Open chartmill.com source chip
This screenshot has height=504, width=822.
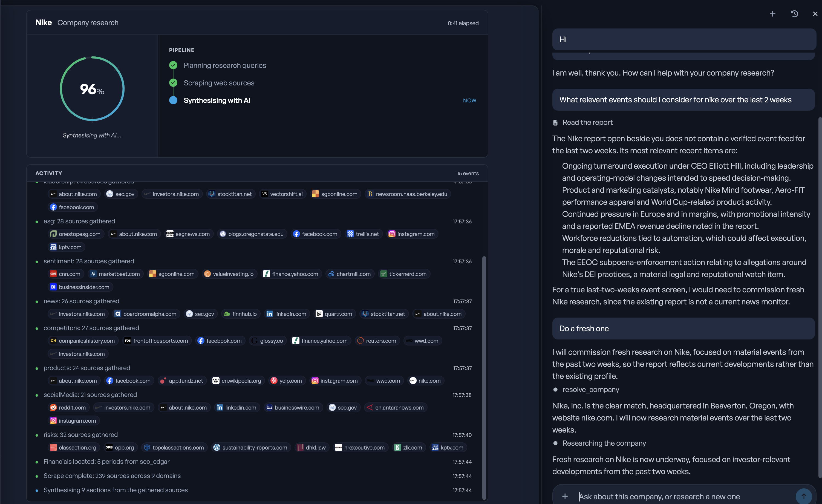click(350, 274)
